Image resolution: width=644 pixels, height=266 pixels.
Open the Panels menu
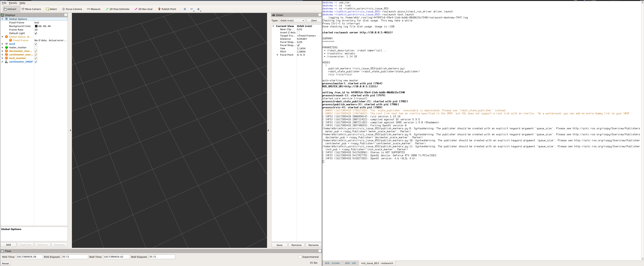click(13, 3)
